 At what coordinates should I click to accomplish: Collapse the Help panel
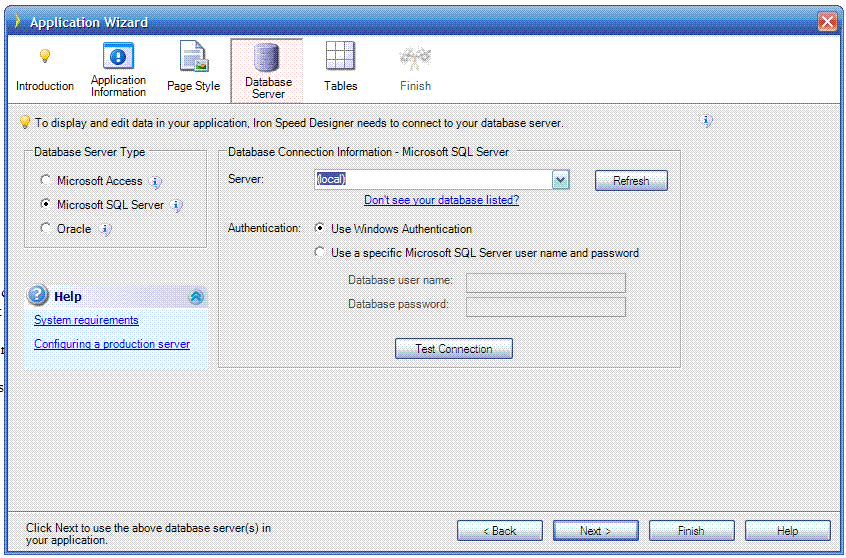196,296
